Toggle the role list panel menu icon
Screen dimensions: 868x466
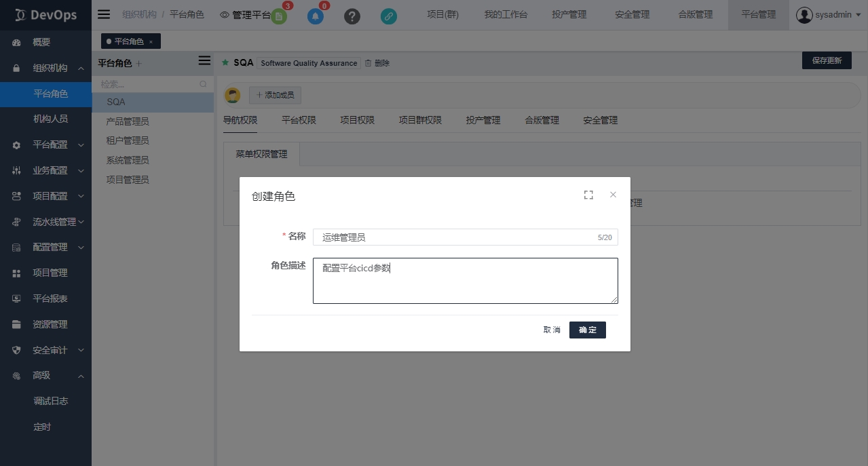pos(204,61)
